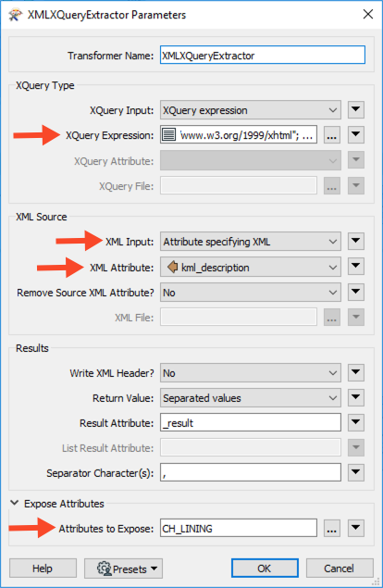Image resolution: width=383 pixels, height=588 pixels.
Task: Open the kml_description XML Attribute dropdown
Action: (x=251, y=268)
